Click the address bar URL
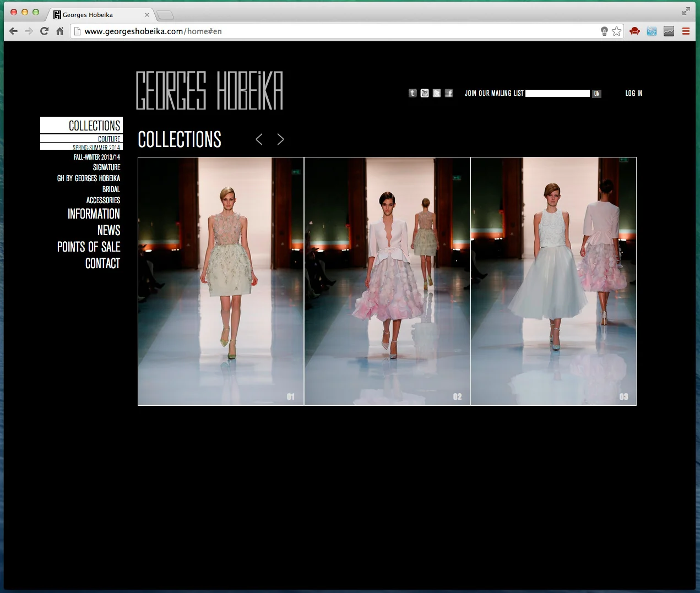The image size is (700, 593). [153, 31]
